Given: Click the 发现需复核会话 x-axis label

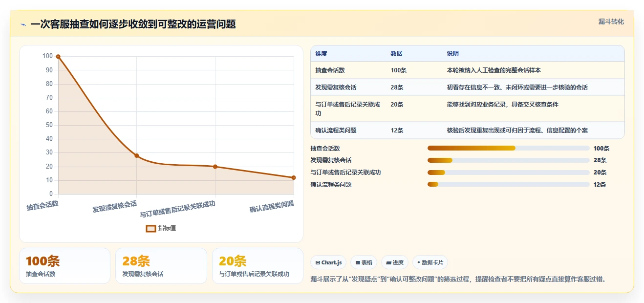Looking at the screenshot, I should [115, 206].
